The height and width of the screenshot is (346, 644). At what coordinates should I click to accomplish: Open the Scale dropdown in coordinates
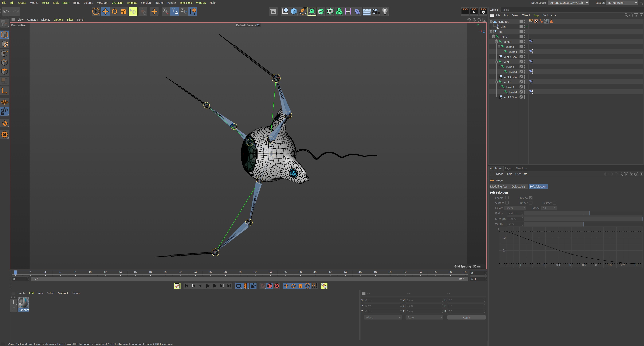[424, 317]
